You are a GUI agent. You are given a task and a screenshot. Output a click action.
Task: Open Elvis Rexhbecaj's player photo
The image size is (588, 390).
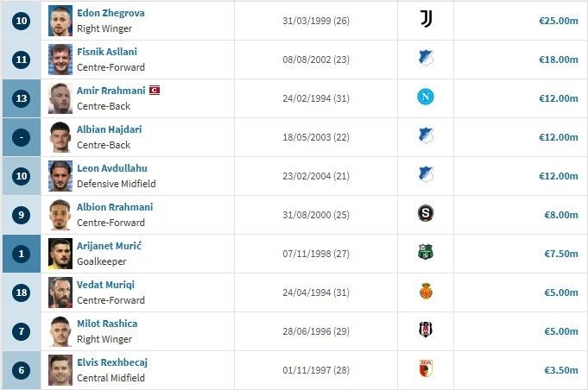pos(60,370)
